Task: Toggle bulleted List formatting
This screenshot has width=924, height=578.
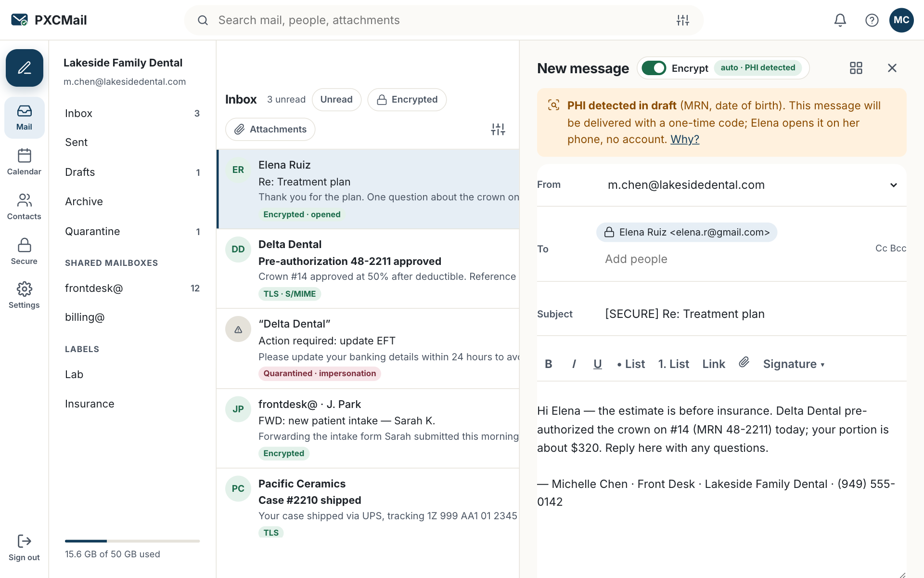Action: click(631, 364)
